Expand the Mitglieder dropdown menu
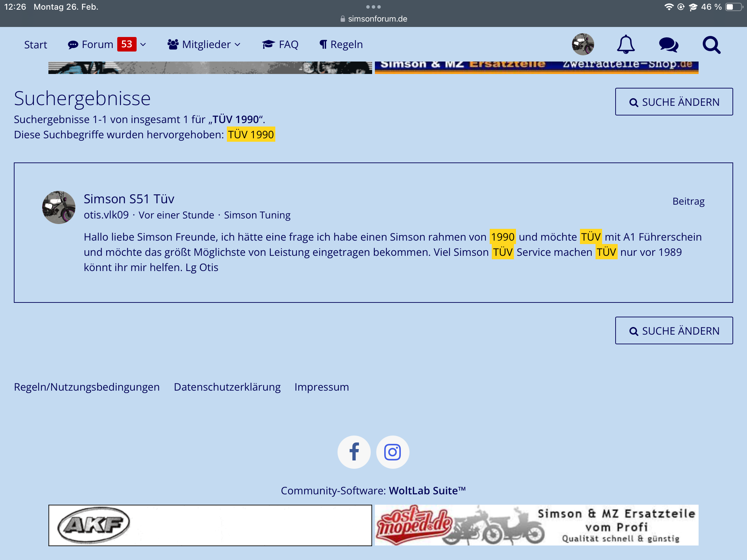This screenshot has width=747, height=560. click(204, 45)
